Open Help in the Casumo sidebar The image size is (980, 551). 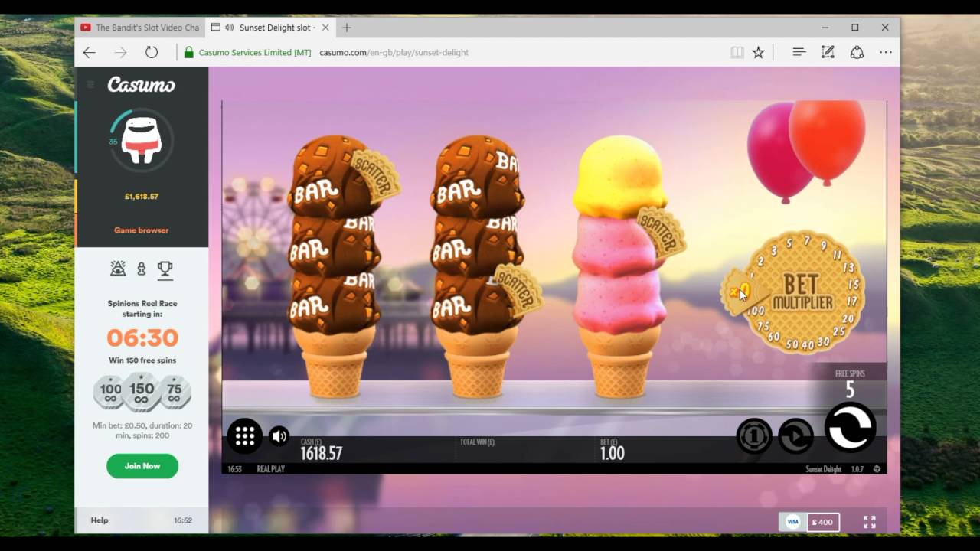100,520
